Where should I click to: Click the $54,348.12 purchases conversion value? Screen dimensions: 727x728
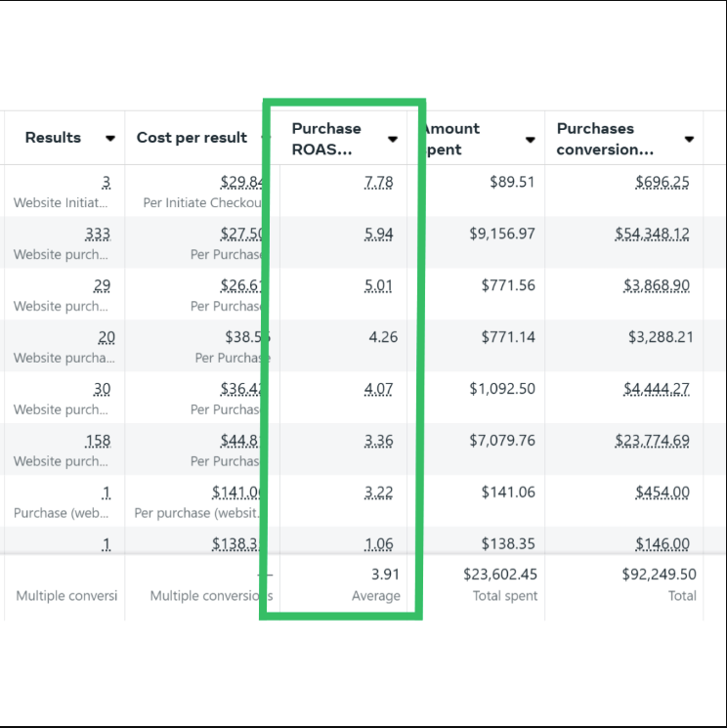652,234
